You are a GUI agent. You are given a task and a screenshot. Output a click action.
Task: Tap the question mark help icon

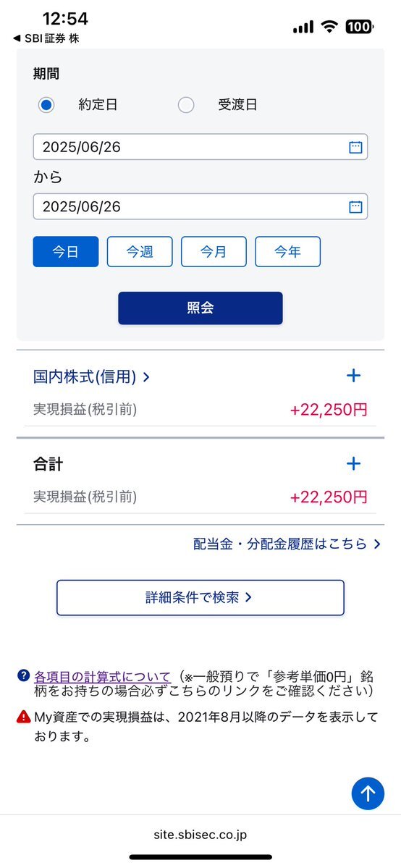point(23,675)
